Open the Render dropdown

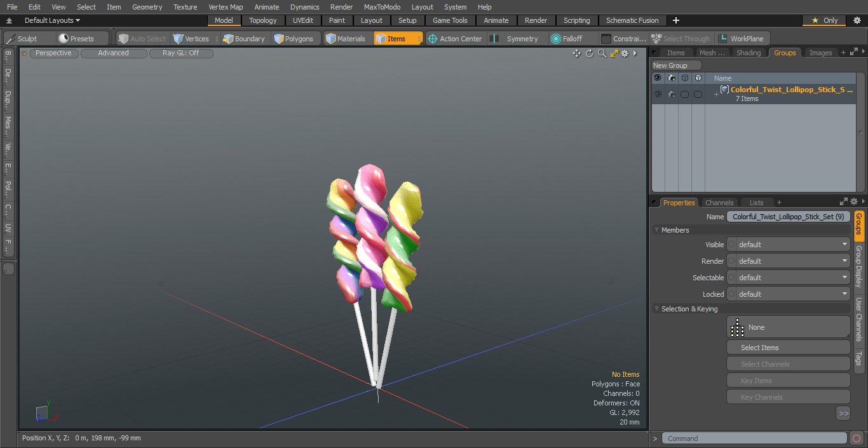(793, 261)
